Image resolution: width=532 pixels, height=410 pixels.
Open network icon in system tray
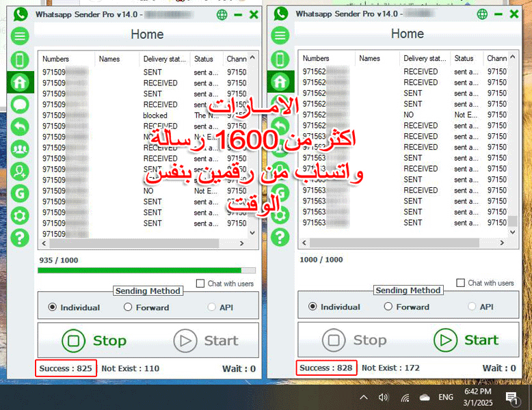click(x=405, y=398)
